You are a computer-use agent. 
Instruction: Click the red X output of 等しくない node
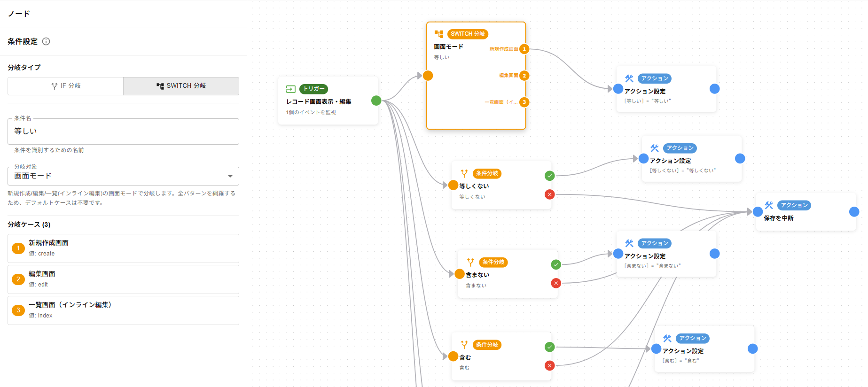pos(549,194)
